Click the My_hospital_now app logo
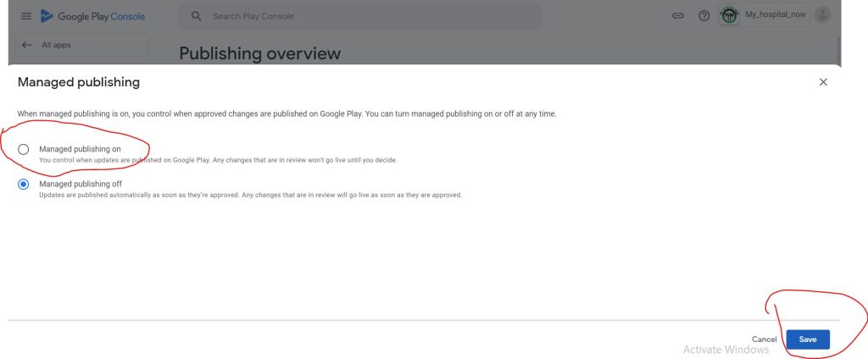868x359 pixels. [x=730, y=15]
